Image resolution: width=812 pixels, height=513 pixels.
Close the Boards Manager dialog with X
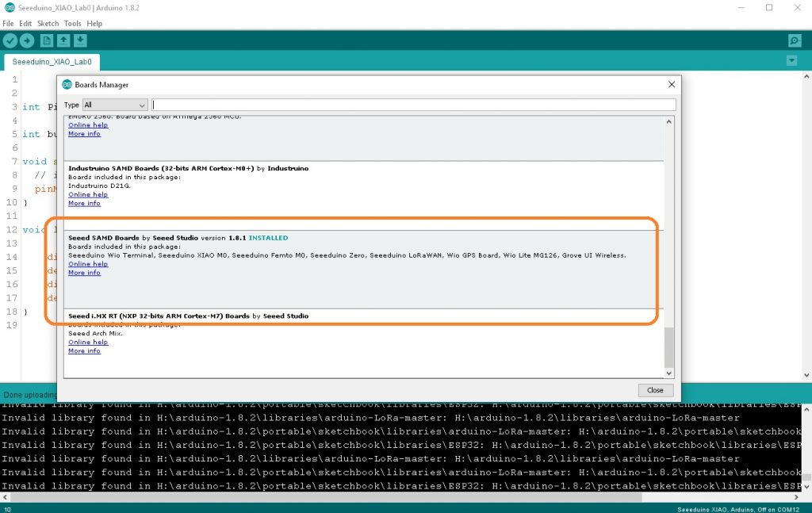tap(671, 84)
